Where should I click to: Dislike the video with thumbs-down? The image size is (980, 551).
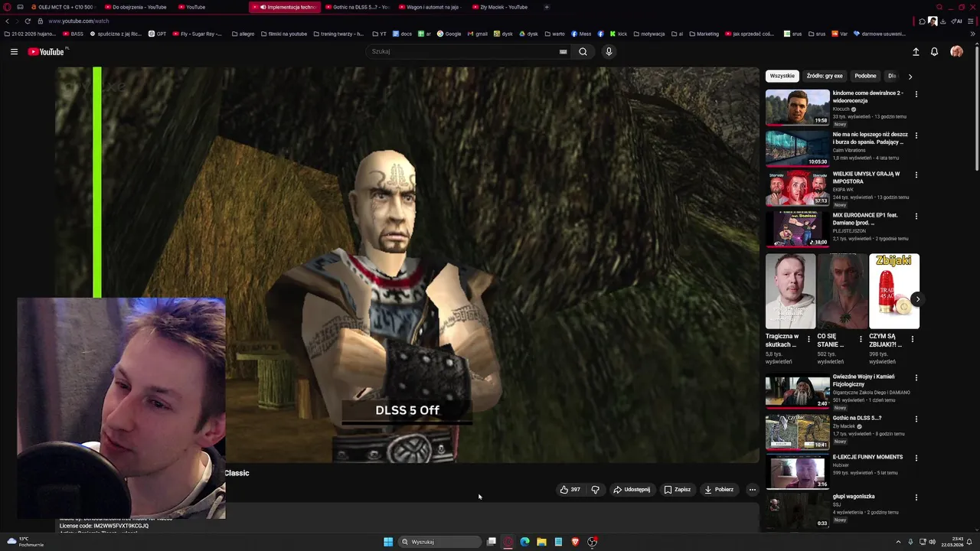point(595,490)
